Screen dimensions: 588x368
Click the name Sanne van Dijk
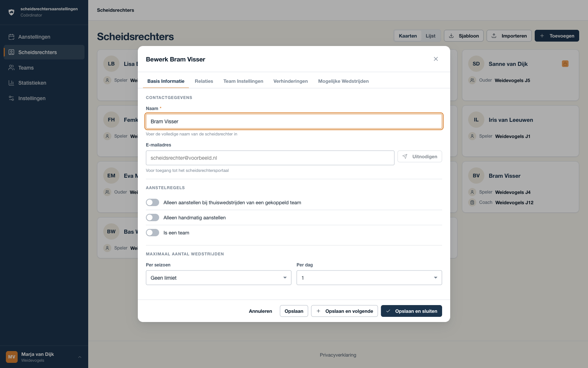pos(508,64)
